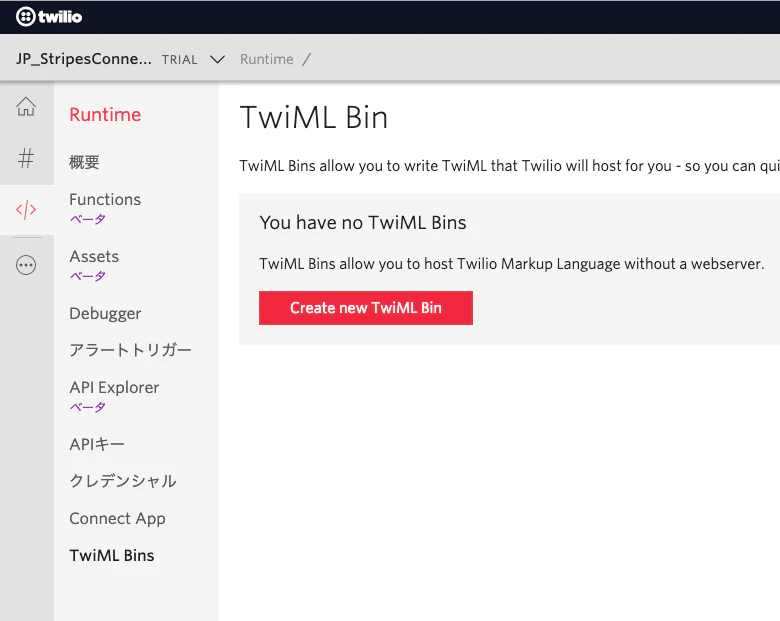This screenshot has height=621, width=780.
Task: Open the Phone Numbers hash icon
Action: pos(26,158)
